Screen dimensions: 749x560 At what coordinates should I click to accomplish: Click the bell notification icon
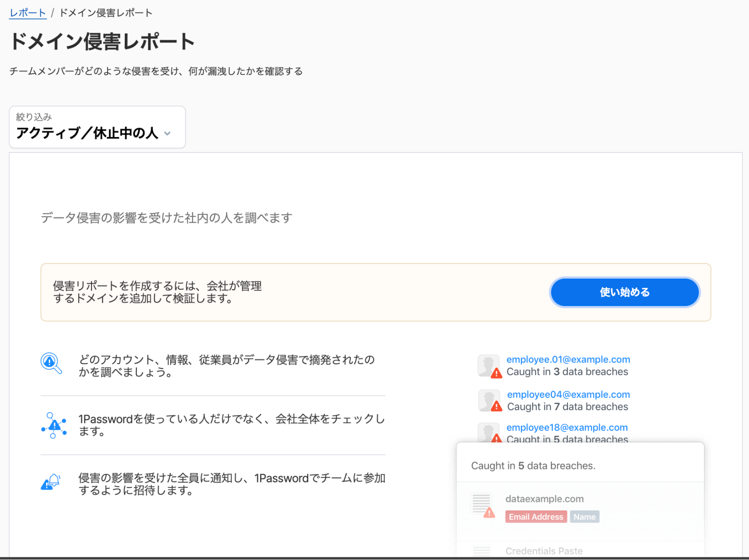[x=51, y=482]
